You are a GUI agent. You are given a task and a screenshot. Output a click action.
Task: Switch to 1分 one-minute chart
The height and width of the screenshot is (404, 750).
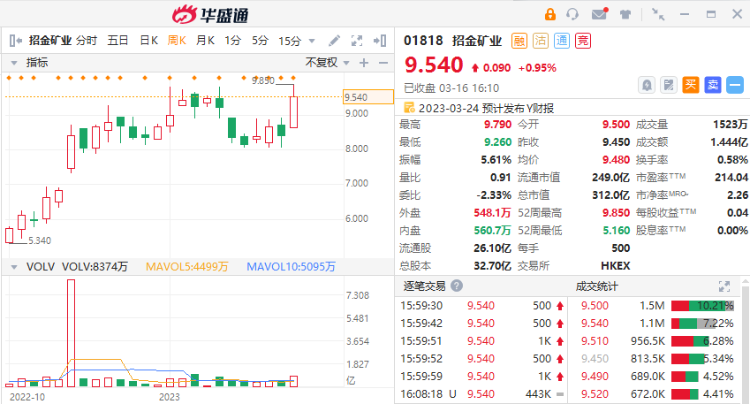[x=233, y=41]
